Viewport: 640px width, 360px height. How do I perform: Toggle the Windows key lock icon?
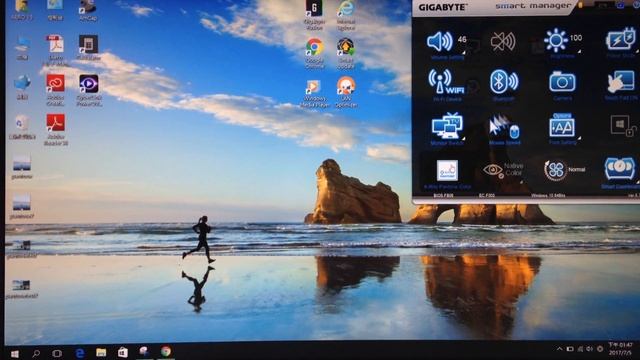click(622, 125)
